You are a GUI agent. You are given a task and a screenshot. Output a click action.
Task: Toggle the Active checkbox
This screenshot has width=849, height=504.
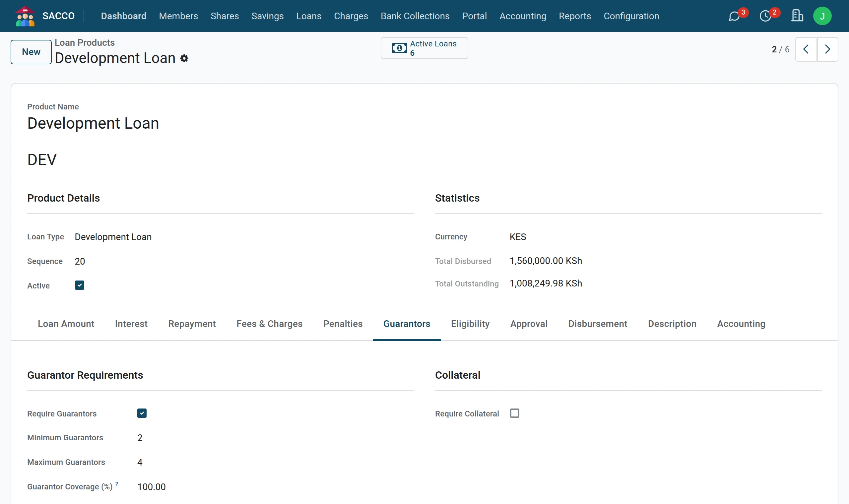(80, 285)
